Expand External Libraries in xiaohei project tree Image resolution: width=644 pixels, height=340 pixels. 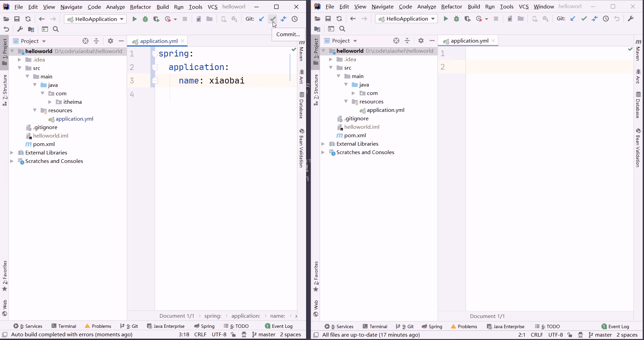tap(323, 144)
